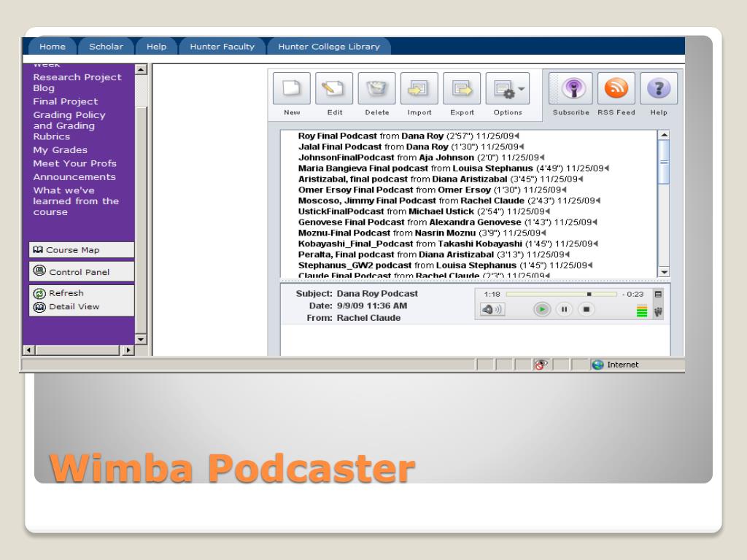Image resolution: width=747 pixels, height=560 pixels.
Task: Select Peralta, Final podcast entry
Action: coord(433,254)
